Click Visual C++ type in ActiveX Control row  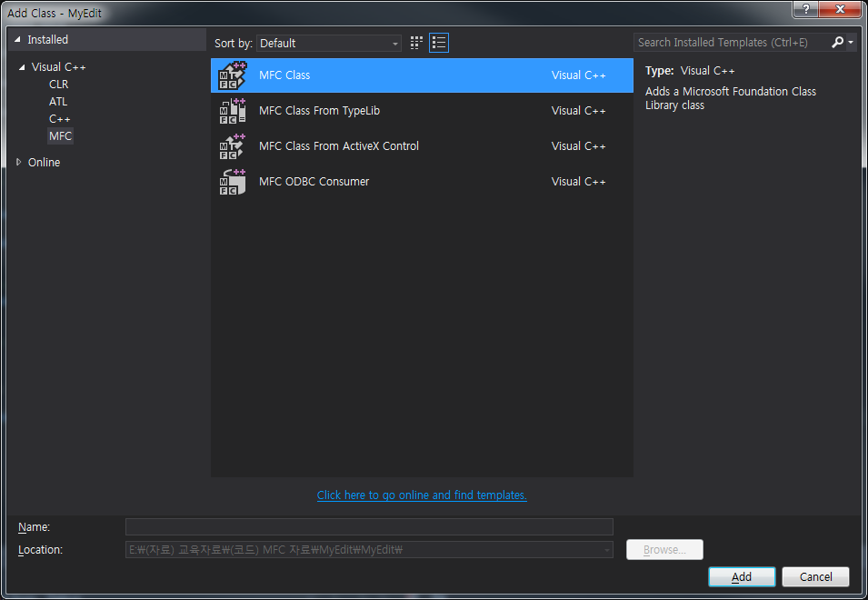tap(578, 146)
